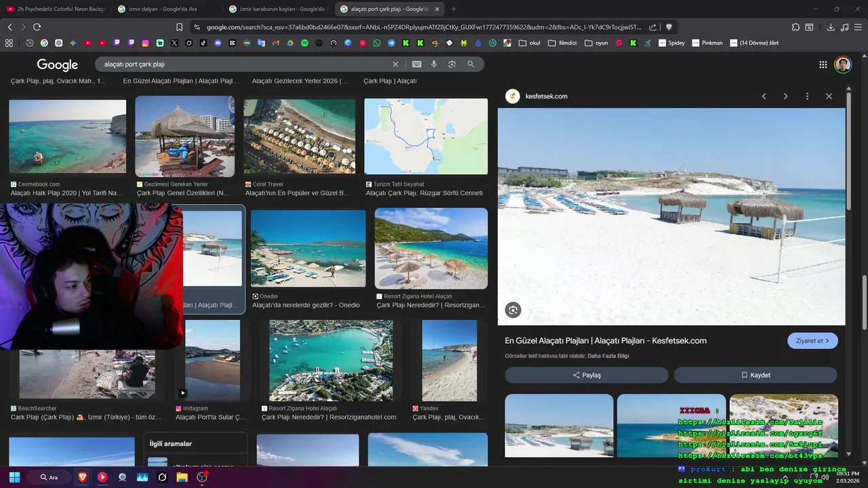
Task: Open the okul bookmarks folder
Action: tap(530, 43)
